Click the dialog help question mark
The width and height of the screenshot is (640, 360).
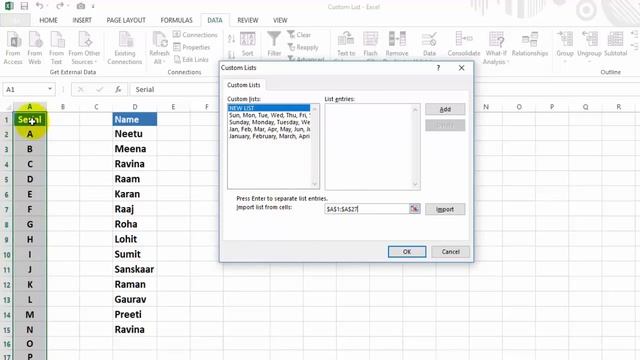click(438, 68)
